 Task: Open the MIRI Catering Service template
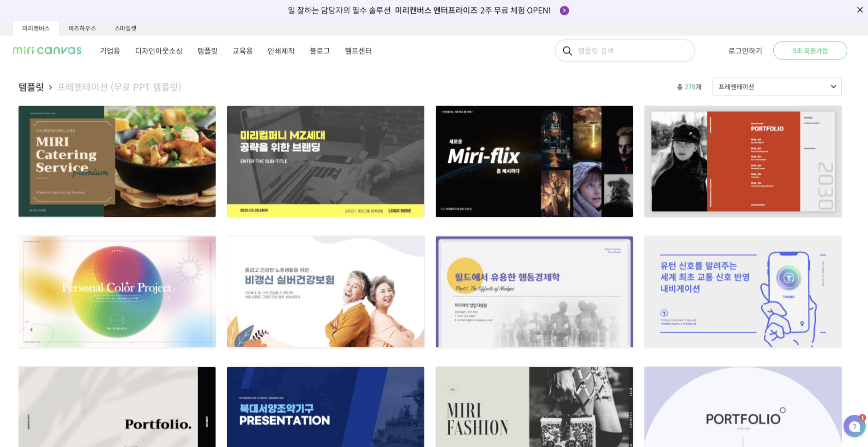(x=117, y=161)
